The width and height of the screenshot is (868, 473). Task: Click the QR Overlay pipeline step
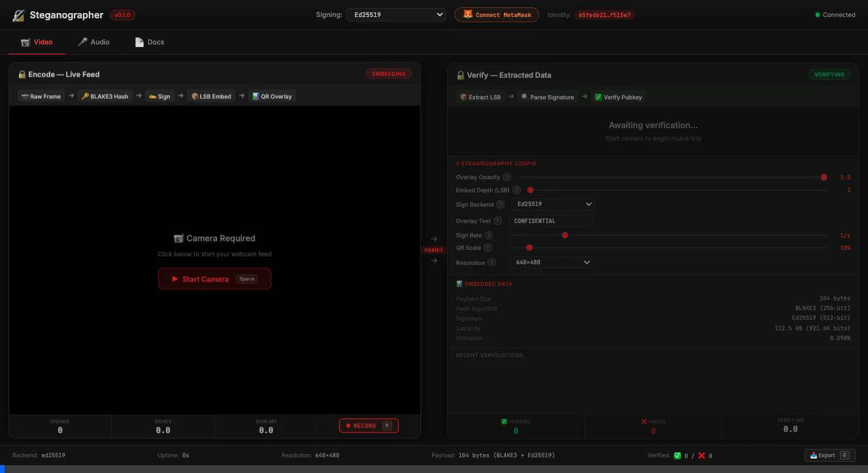pyautogui.click(x=272, y=96)
